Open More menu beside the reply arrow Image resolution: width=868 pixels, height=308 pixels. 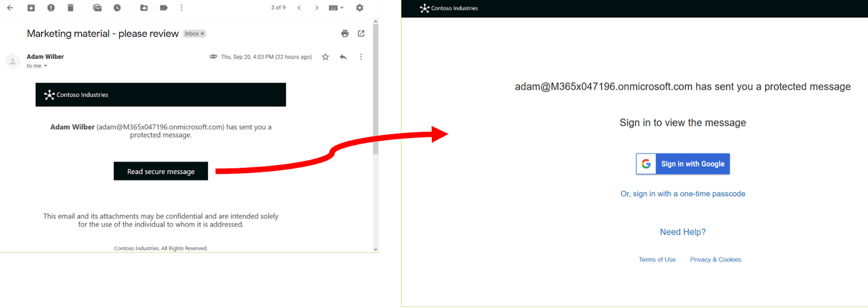pyautogui.click(x=361, y=56)
